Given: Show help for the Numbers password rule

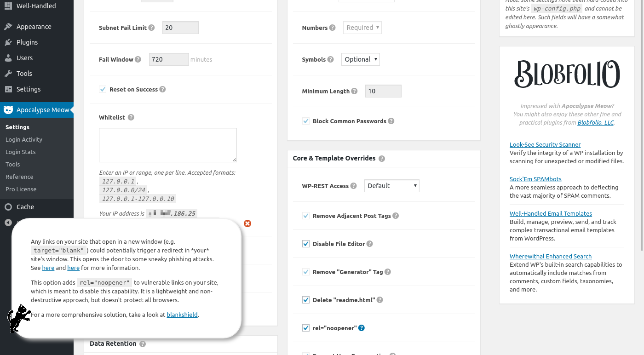Looking at the screenshot, I should pos(333,28).
